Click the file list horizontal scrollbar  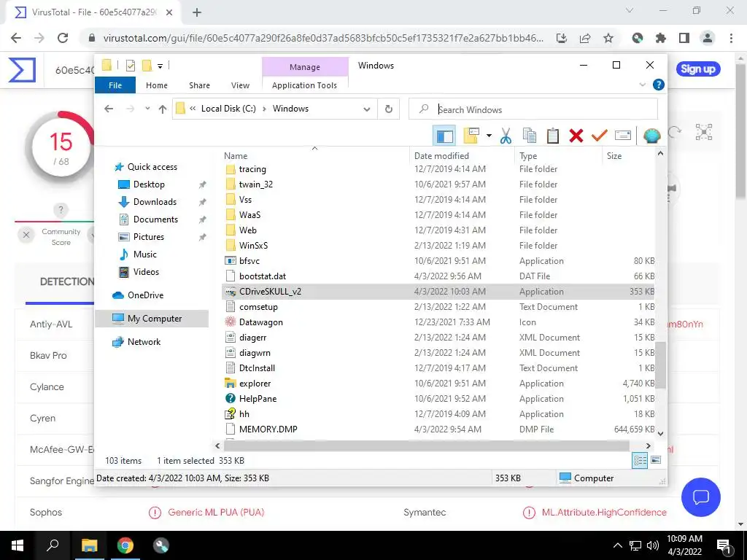tap(427, 446)
